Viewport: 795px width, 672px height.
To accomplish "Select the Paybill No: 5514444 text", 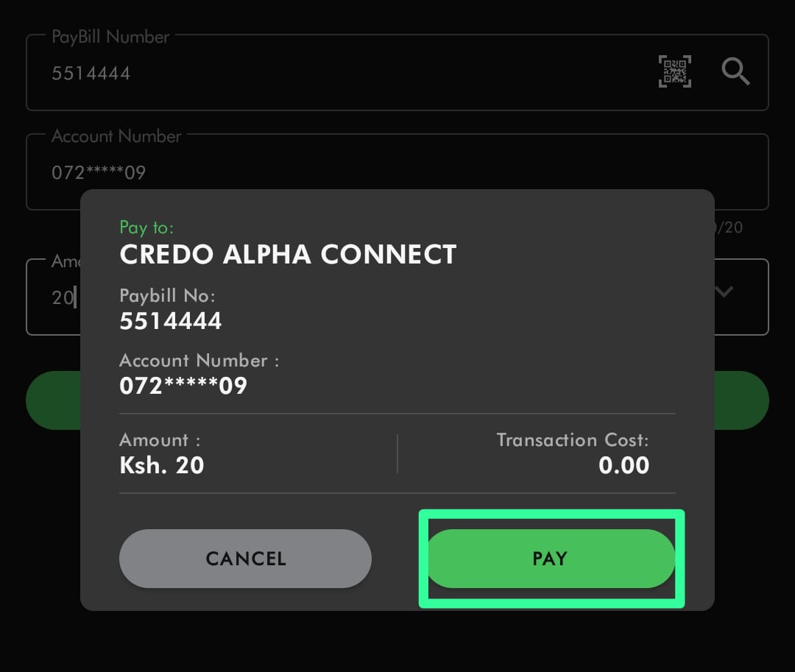I will click(x=170, y=320).
